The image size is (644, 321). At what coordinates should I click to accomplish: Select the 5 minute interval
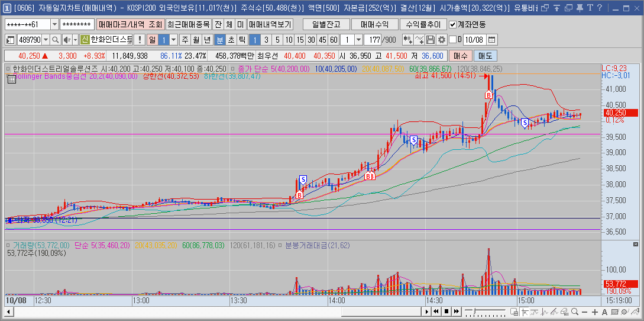click(x=277, y=40)
